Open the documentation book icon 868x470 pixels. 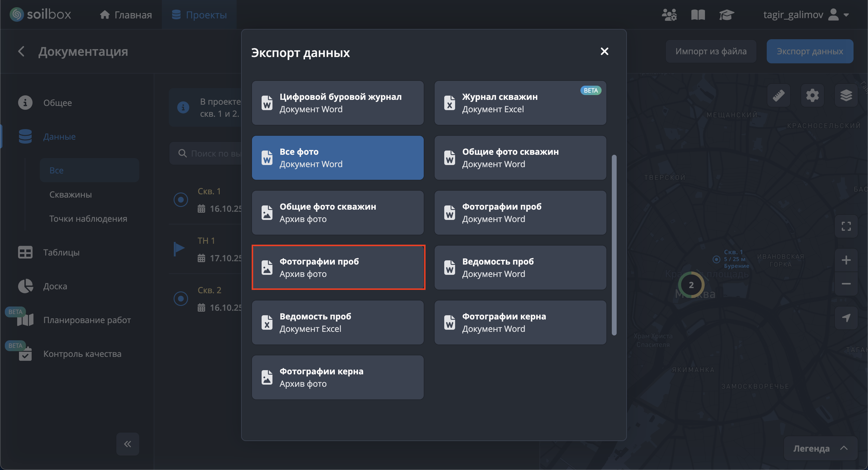point(698,15)
